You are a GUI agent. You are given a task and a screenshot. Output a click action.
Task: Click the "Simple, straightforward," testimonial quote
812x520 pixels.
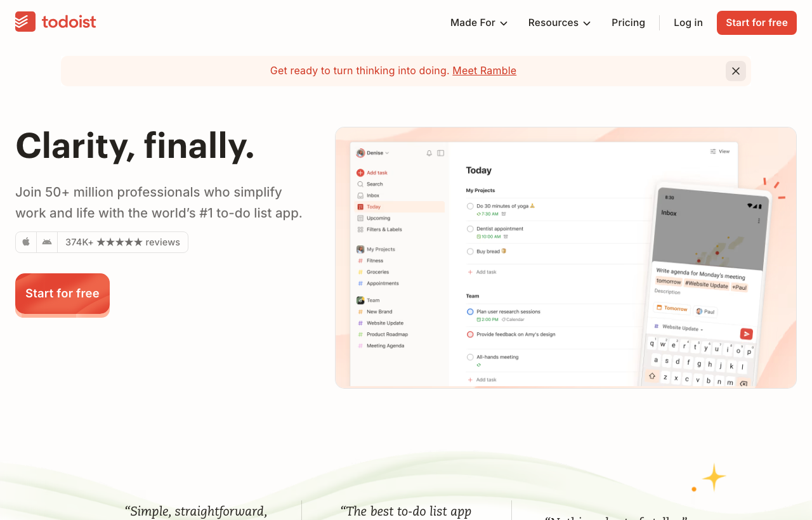click(196, 511)
